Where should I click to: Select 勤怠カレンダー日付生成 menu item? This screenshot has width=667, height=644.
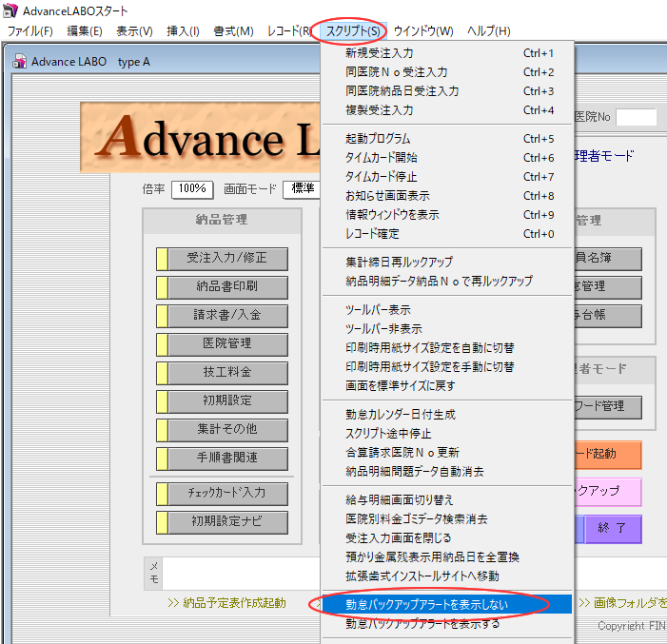[x=446, y=415]
